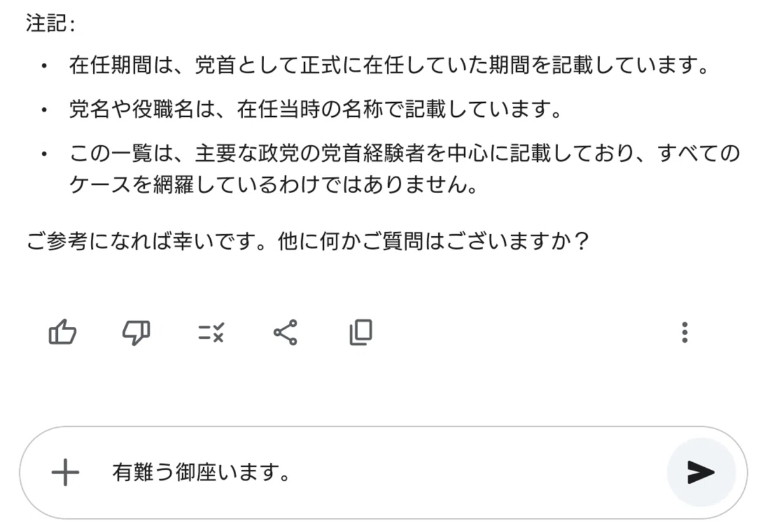Open the three-dot more options menu
Viewport: 762px width, 532px height.
click(x=685, y=332)
